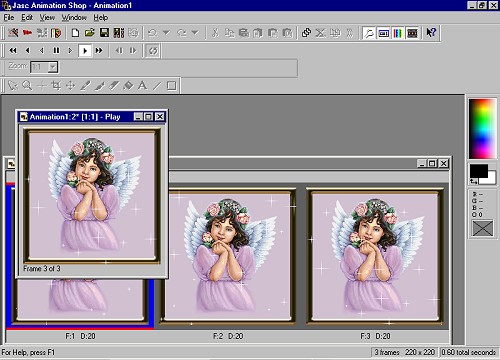Select the Flood Fill bucket tool
Image resolution: width=500 pixels, height=360 pixels.
pos(128,86)
